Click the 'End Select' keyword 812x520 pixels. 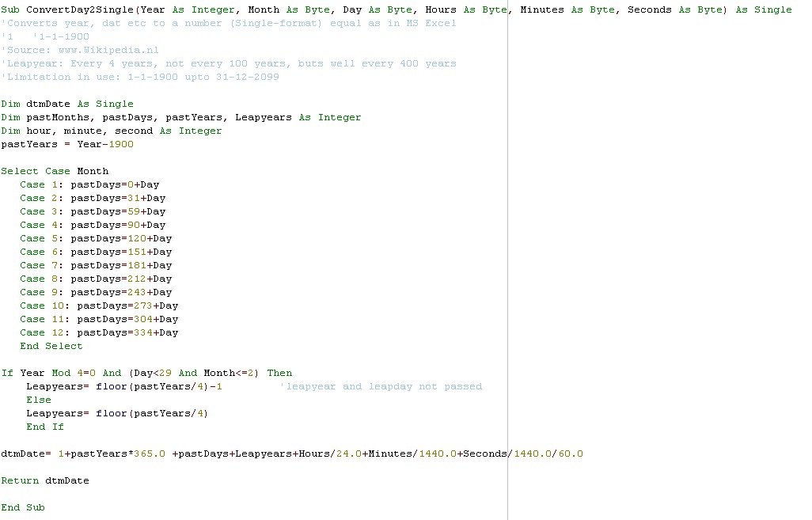[51, 346]
